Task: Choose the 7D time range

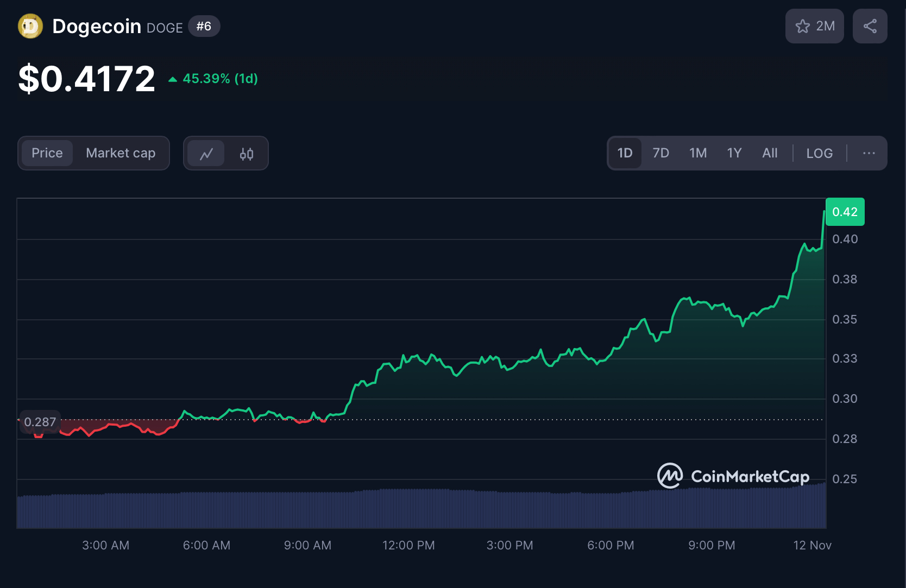Action: (x=660, y=153)
